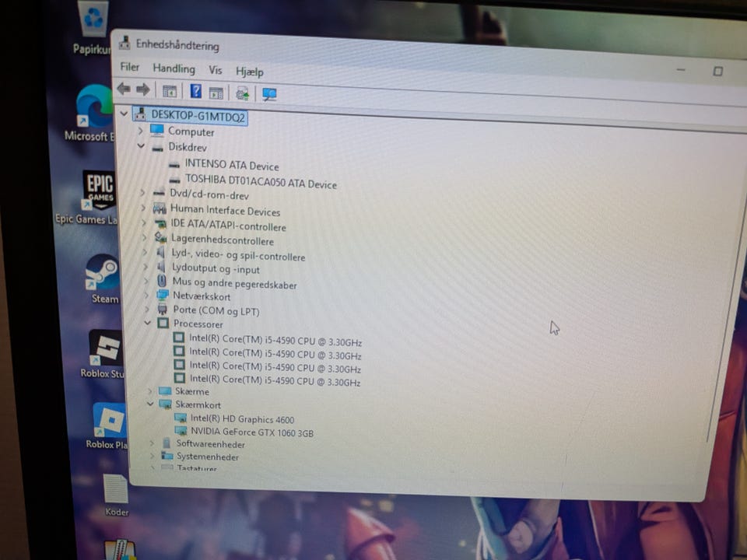Viewport: 747px width, 560px height.
Task: Click the Human Interface Devices icon
Action: point(159,208)
